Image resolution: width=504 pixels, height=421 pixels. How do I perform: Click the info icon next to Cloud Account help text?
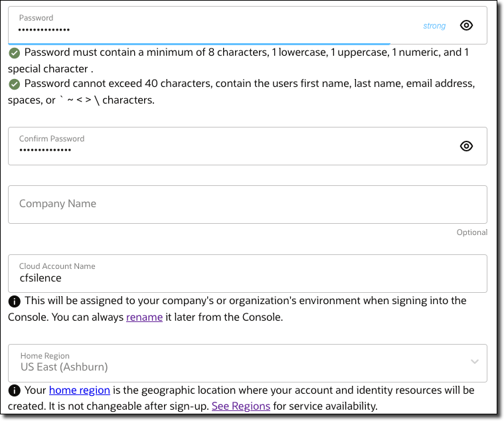[14, 301]
